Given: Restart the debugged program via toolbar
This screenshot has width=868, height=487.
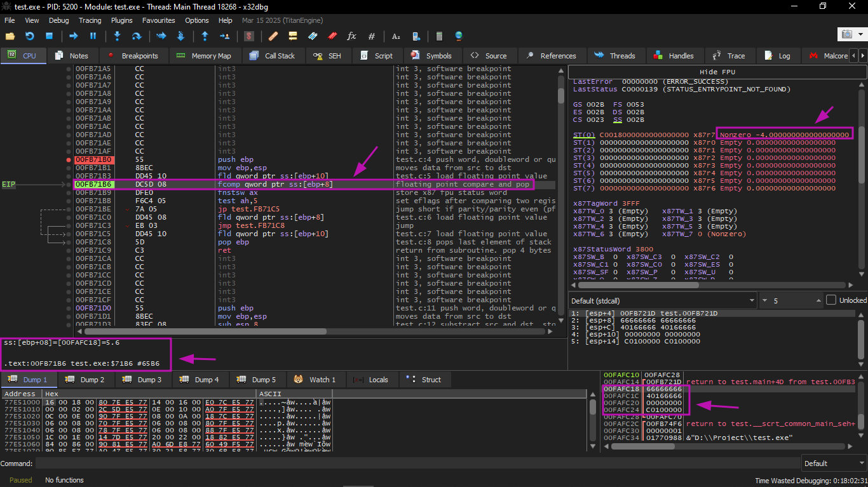Looking at the screenshot, I should pyautogui.click(x=29, y=36).
